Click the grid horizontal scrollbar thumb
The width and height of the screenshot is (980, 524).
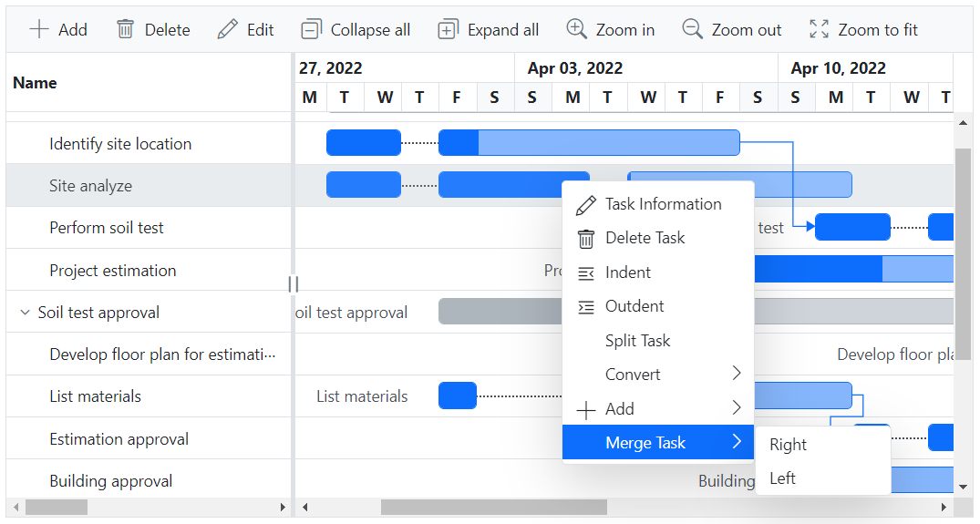pyautogui.click(x=57, y=507)
